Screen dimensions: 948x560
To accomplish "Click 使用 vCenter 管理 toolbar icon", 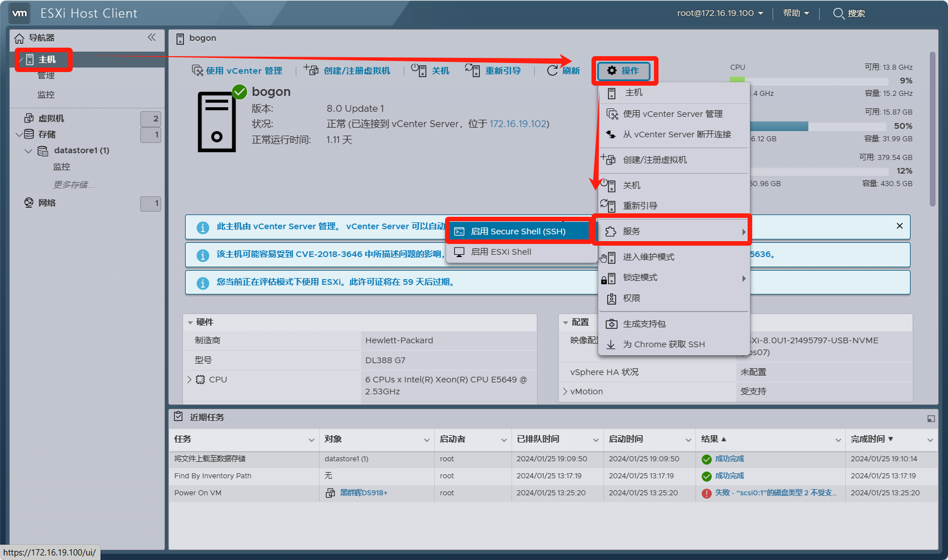I will pos(197,70).
